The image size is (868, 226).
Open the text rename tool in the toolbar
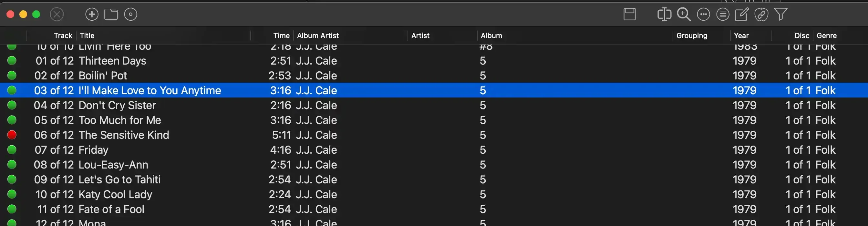pyautogui.click(x=664, y=15)
